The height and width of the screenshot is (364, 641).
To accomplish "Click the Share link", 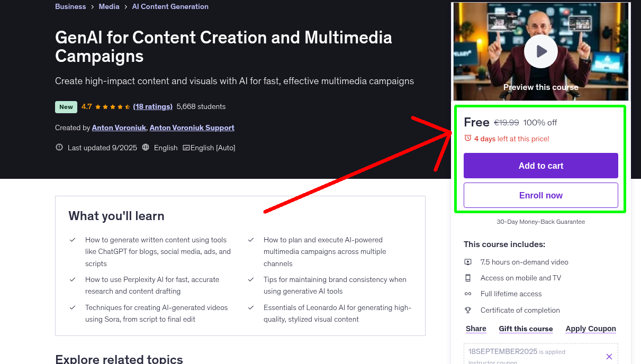I will [x=476, y=329].
